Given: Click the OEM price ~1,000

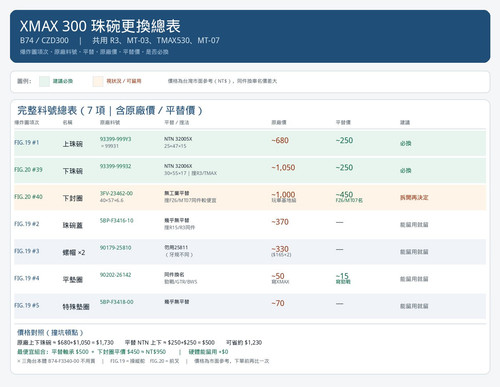Looking at the screenshot, I should point(283,194).
